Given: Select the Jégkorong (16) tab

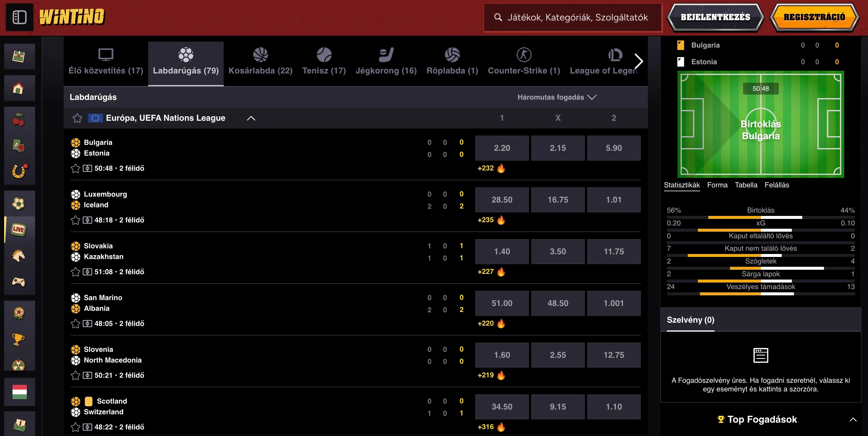Looking at the screenshot, I should [386, 64].
